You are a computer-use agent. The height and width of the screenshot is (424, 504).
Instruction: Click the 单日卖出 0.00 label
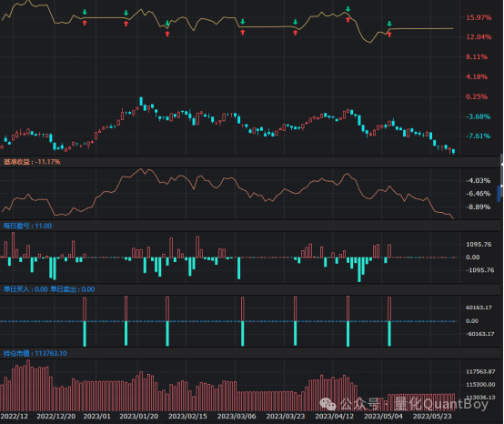pos(73,289)
